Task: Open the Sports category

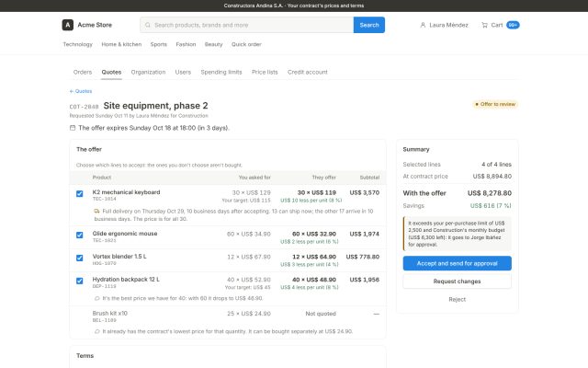Action: (x=159, y=44)
